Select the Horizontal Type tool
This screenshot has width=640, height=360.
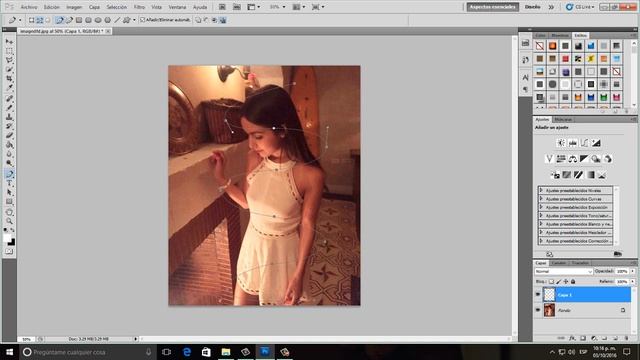(x=9, y=183)
